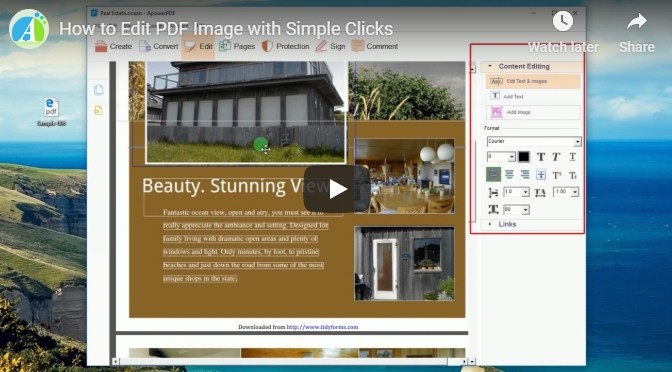Screen dimensions: 672x372
Task: Open the video title link
Action: click(226, 29)
